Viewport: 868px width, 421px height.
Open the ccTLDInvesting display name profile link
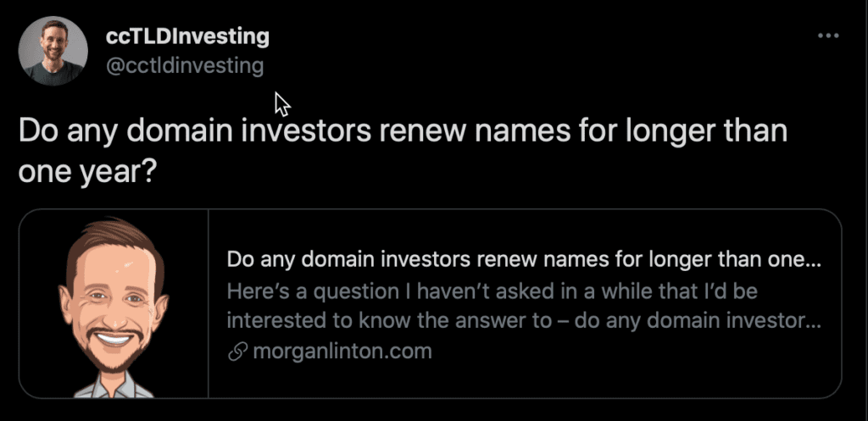coord(188,36)
